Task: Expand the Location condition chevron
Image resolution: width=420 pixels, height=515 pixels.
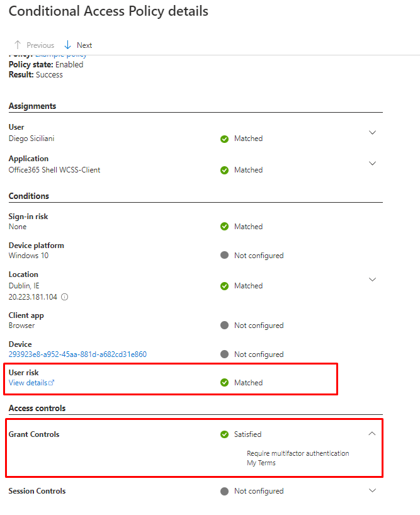Action: 372,280
